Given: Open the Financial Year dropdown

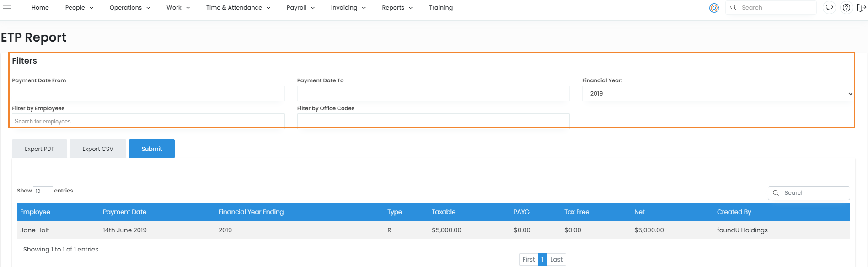Looking at the screenshot, I should click(717, 94).
